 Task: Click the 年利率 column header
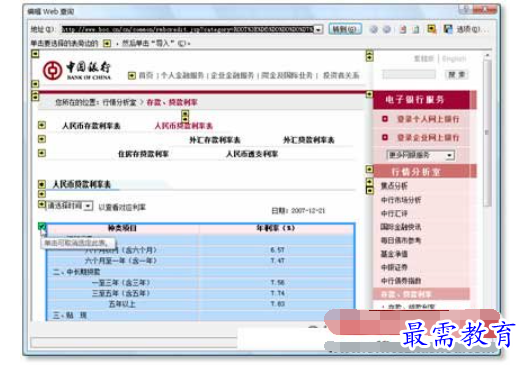[276, 228]
